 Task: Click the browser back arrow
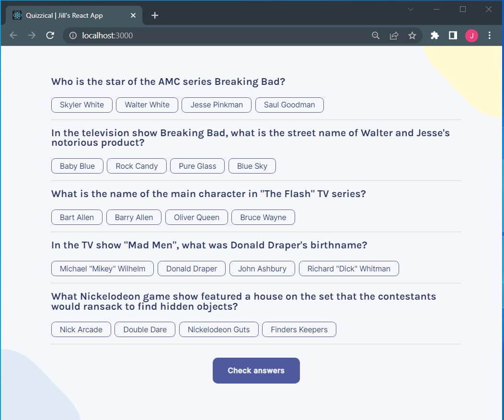pyautogui.click(x=13, y=35)
